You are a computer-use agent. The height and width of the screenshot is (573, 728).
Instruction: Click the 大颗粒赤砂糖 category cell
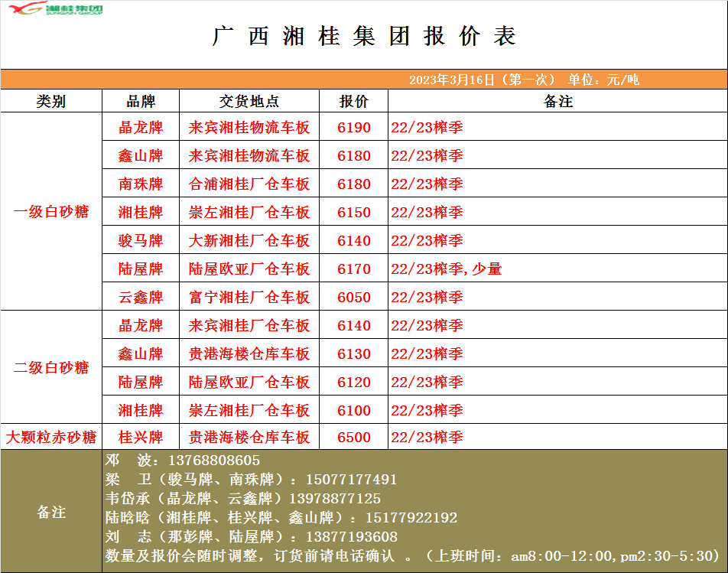(x=51, y=438)
